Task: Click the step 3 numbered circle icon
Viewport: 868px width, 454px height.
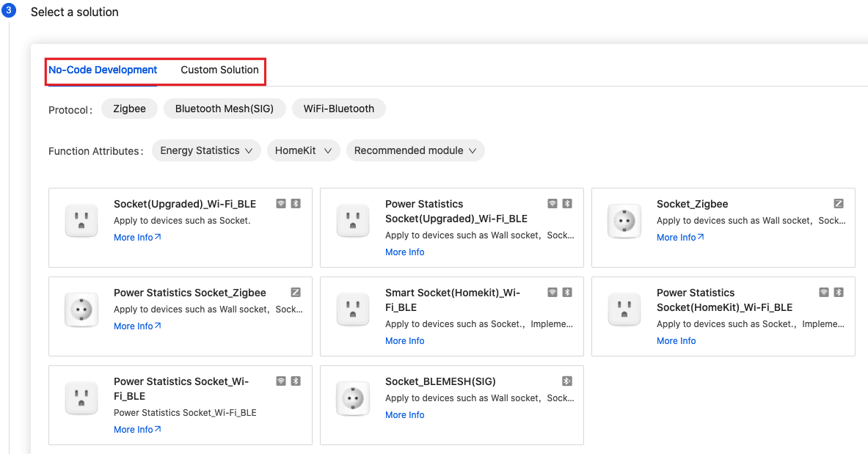Action: pos(10,10)
